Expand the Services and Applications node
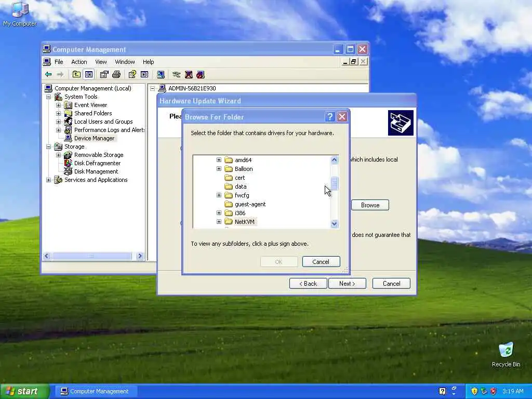The image size is (532, 399). click(x=48, y=180)
